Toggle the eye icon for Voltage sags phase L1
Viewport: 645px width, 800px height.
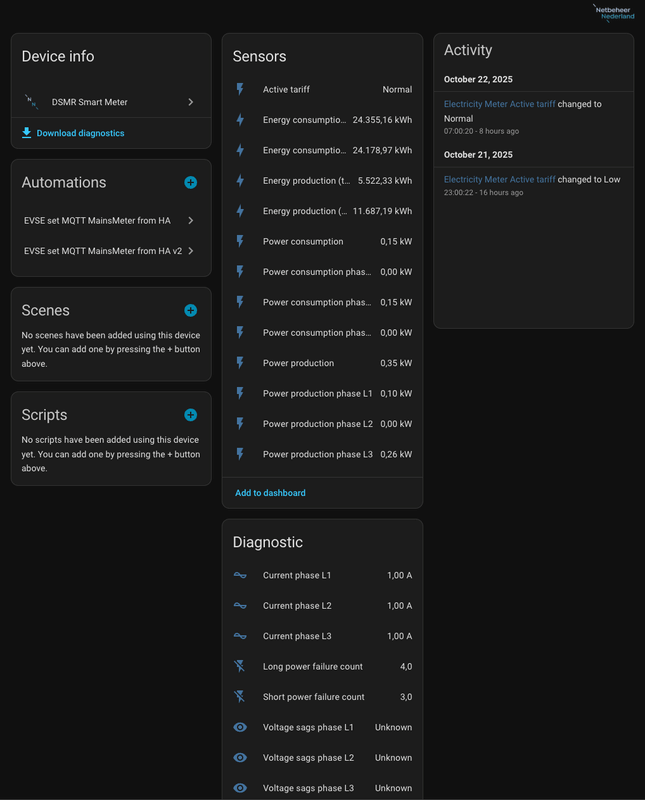click(x=239, y=727)
